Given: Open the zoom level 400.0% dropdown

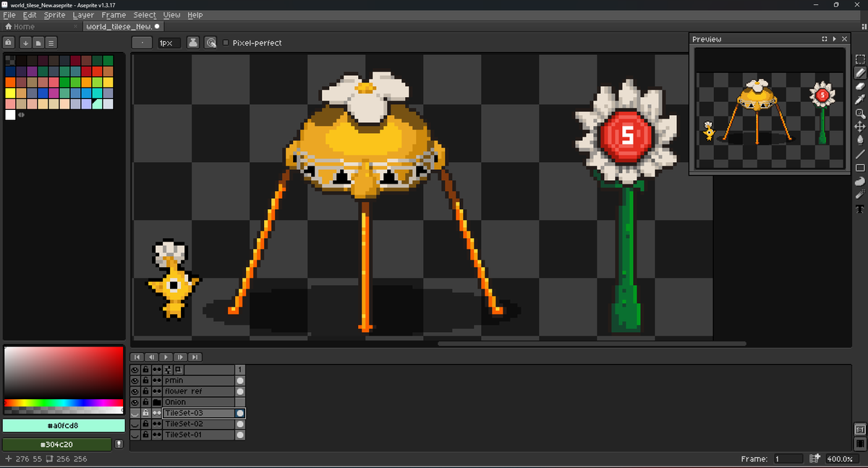Looking at the screenshot, I should 843,459.
